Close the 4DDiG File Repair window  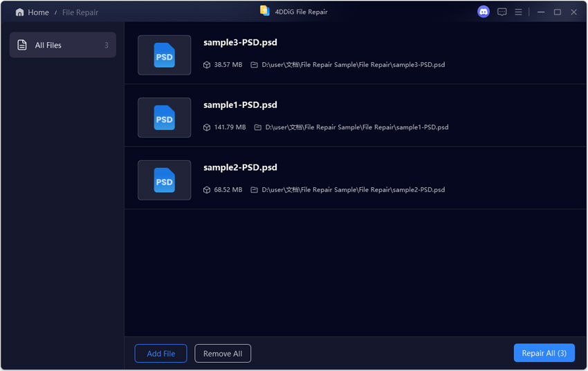click(573, 12)
